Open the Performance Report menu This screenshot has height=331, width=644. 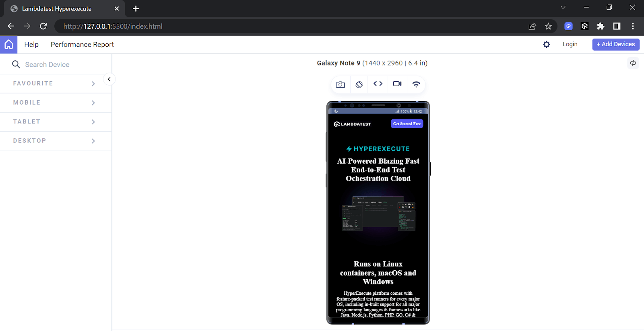(x=82, y=45)
